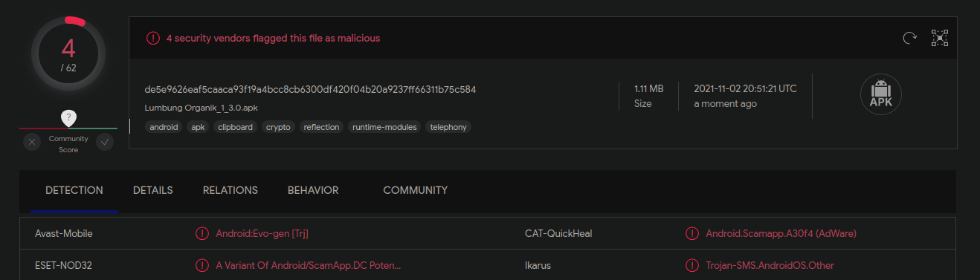
Task: Select the file SHA-256 hash text
Action: pyautogui.click(x=310, y=89)
